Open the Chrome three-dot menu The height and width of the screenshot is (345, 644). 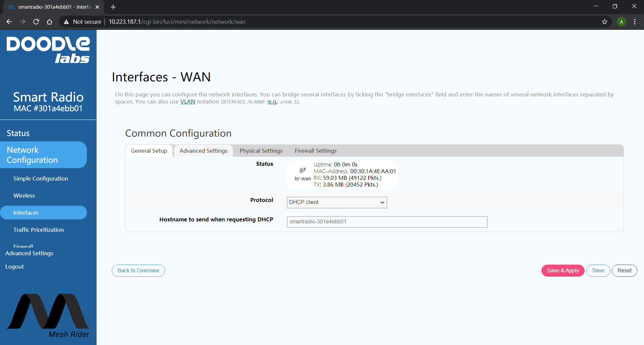point(635,21)
